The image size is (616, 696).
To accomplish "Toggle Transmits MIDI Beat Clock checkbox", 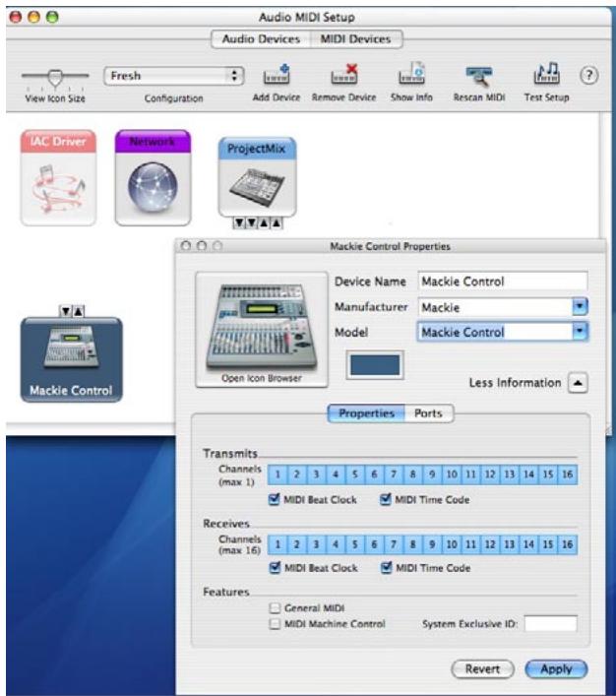I will tap(275, 499).
